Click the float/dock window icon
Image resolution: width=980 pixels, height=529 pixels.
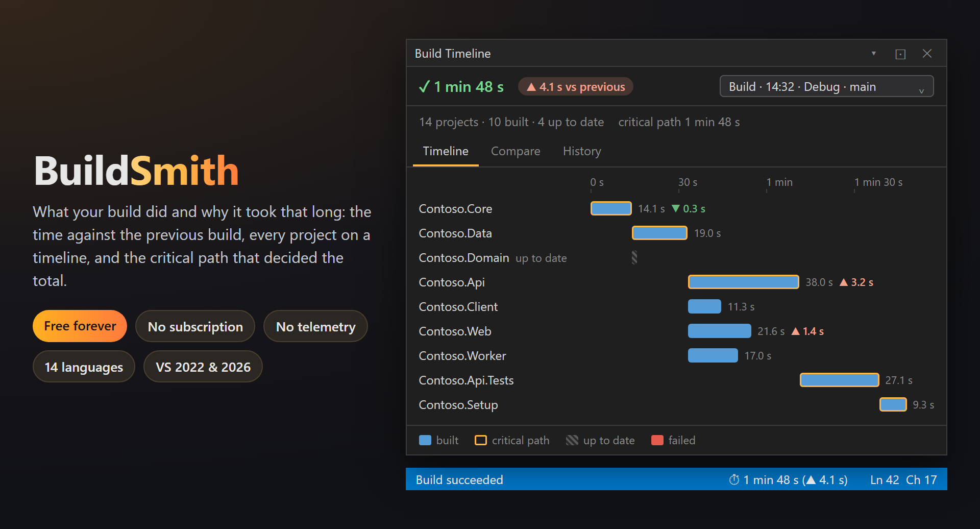[x=900, y=54]
